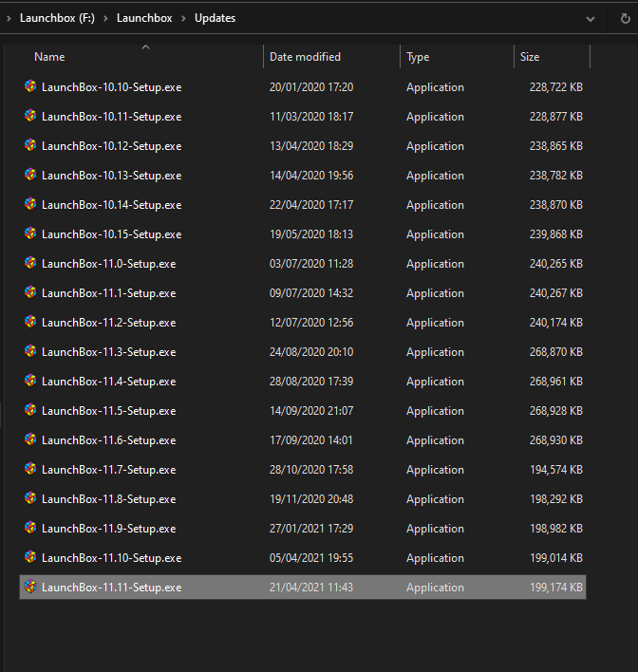Click Application type in LaunchBox-11.9 row
The width and height of the screenshot is (638, 672).
435,529
